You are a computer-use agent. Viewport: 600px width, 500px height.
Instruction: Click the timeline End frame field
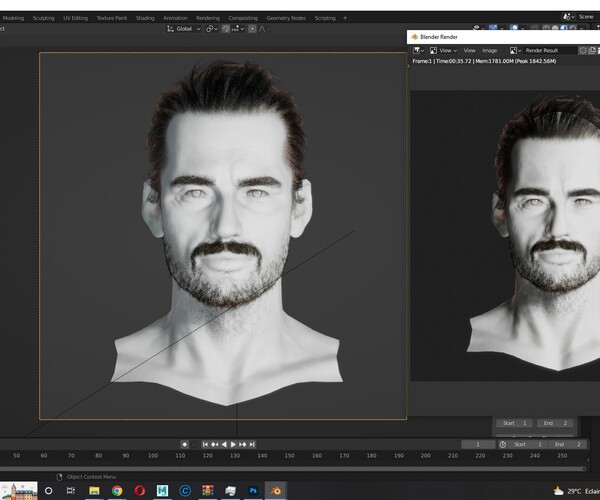coord(567,444)
